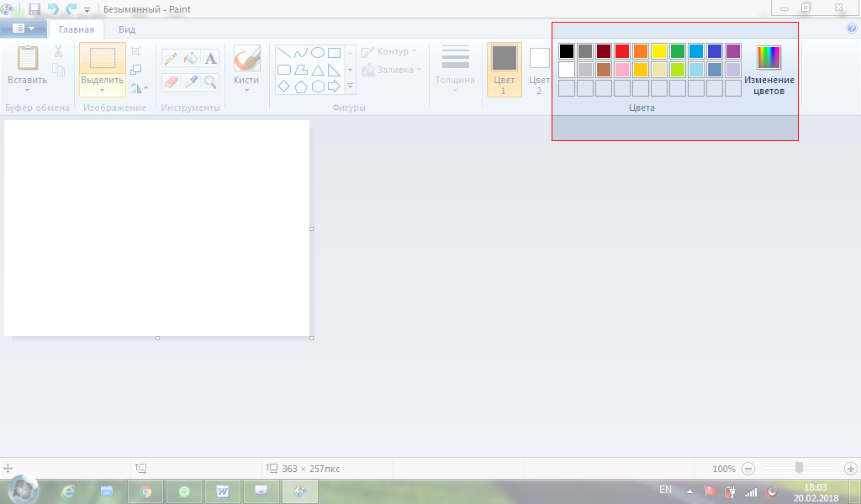Click the zoom in plus button

pyautogui.click(x=850, y=469)
